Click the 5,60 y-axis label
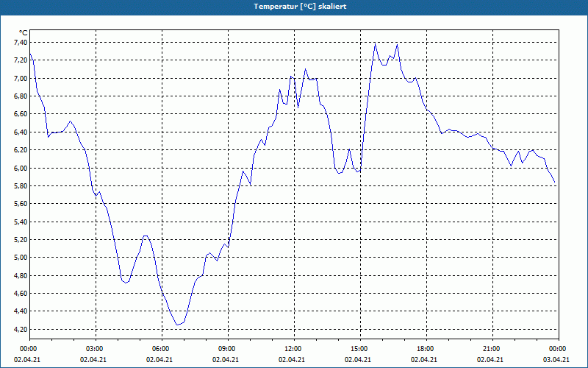Screen dimensions: 588x368 point(21,204)
